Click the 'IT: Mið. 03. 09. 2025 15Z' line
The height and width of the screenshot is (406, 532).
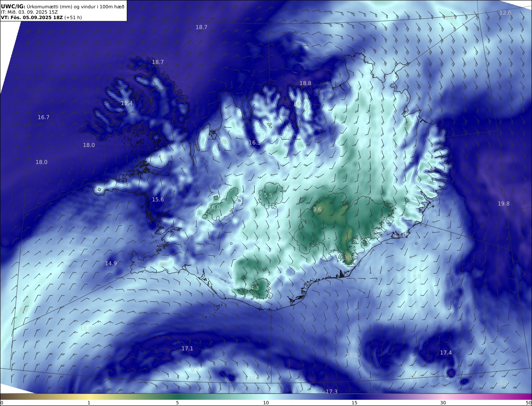pyautogui.click(x=29, y=12)
